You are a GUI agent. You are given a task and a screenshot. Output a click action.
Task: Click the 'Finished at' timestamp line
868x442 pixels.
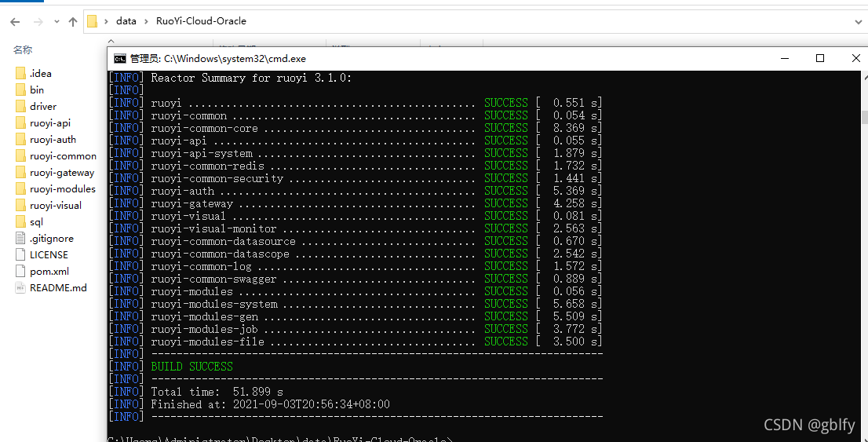click(270, 404)
